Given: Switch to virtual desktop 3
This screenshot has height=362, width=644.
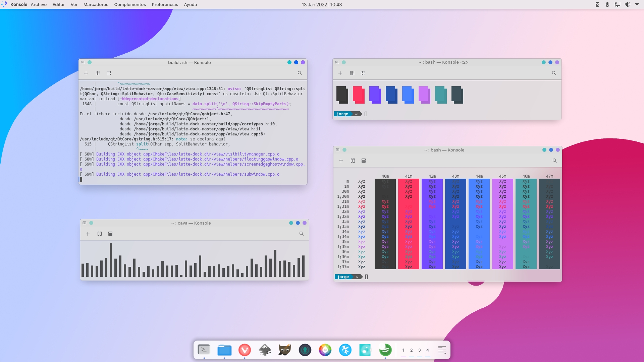Looking at the screenshot, I should tap(420, 350).
